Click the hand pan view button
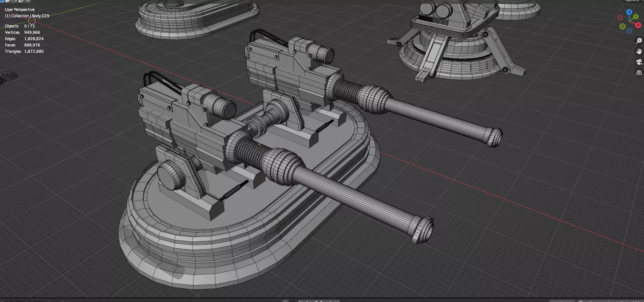This screenshot has height=302, width=644. [x=639, y=51]
